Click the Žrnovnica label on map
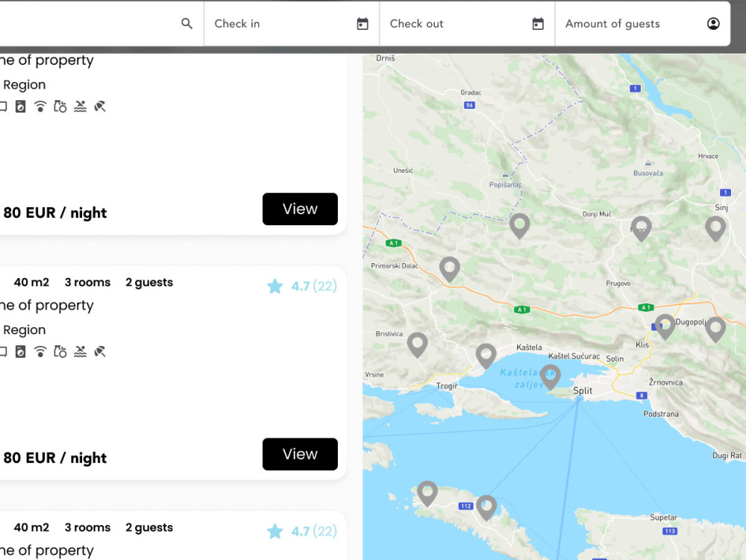 click(665, 383)
